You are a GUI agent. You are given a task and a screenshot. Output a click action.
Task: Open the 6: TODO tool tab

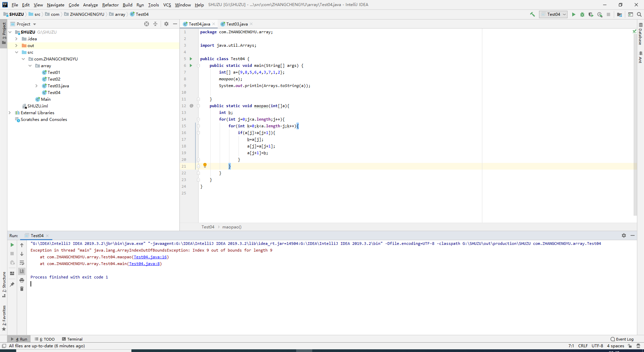point(45,339)
